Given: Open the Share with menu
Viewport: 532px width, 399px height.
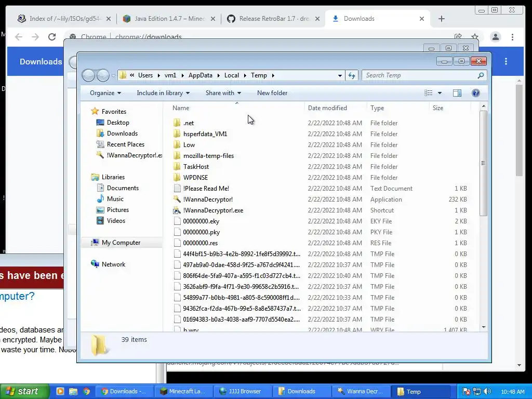Looking at the screenshot, I should (x=223, y=93).
